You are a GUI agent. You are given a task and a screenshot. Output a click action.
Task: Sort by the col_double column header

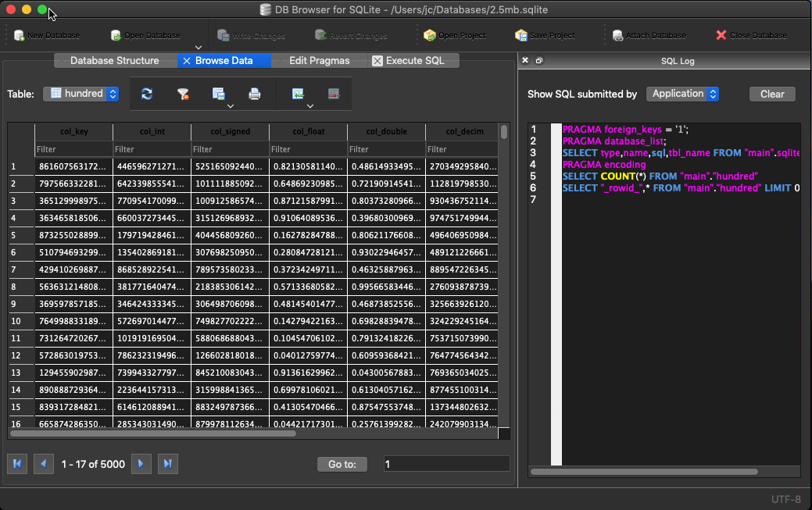(386, 131)
